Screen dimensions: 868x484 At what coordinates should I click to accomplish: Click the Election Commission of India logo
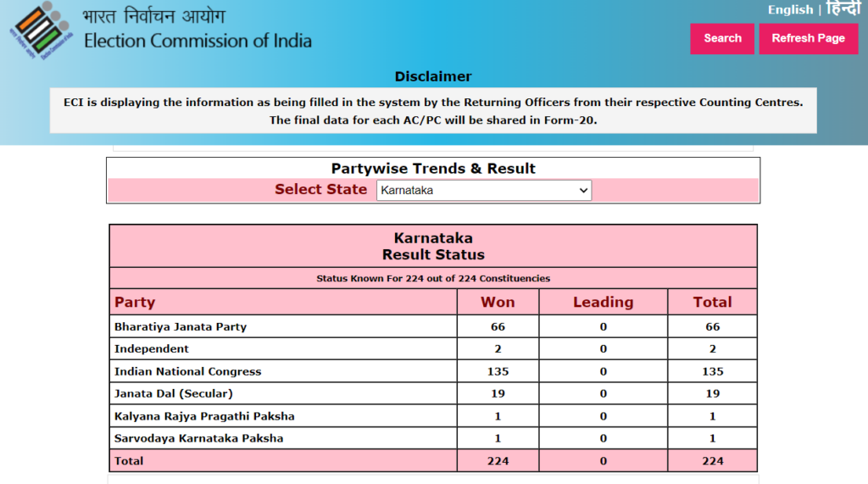click(41, 31)
